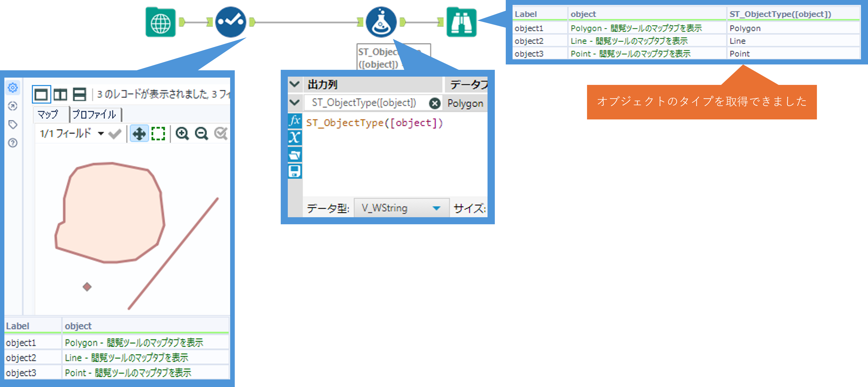The image size is (868, 387).
Task: Collapse the ST_ObjectType expression chevron
Action: click(295, 102)
